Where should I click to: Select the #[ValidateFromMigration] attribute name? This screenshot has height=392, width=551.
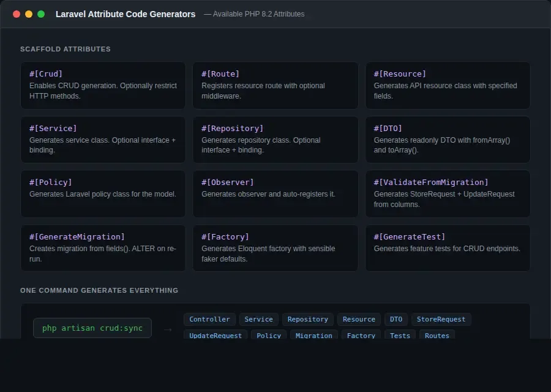point(431,182)
